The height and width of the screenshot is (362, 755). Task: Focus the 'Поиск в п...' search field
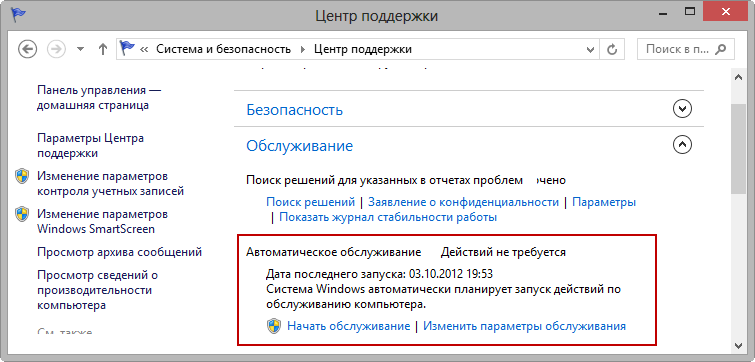tap(686, 49)
